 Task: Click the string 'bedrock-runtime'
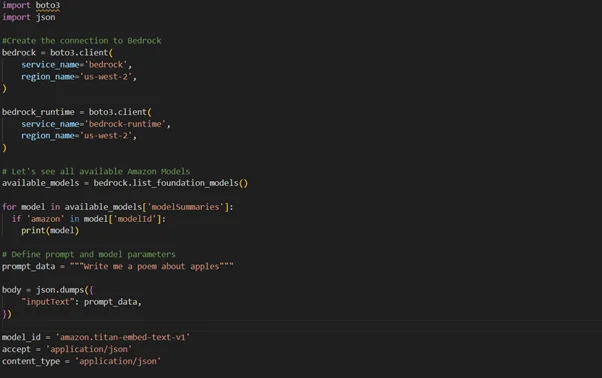pyautogui.click(x=125, y=124)
